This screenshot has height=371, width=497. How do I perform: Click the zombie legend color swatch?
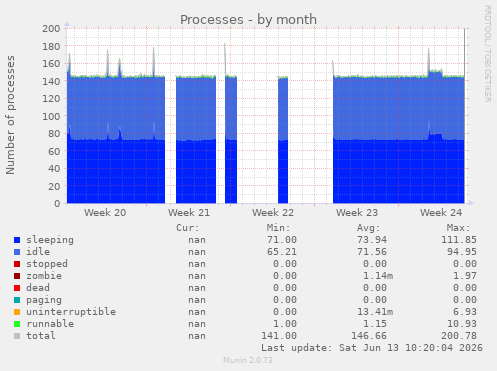[x=17, y=276]
